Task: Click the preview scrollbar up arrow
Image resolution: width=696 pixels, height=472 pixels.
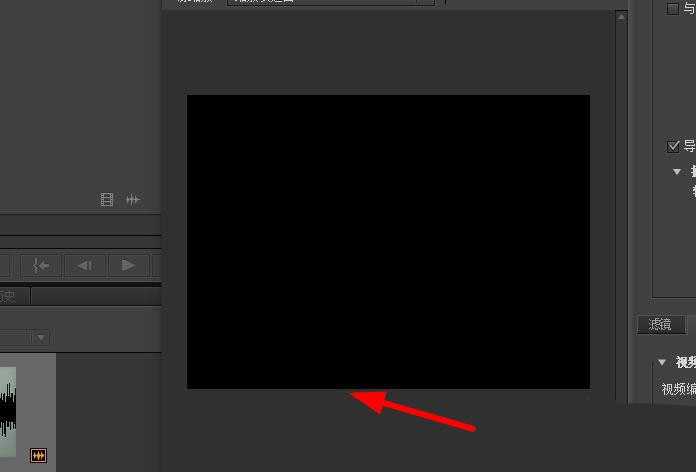Action: [x=621, y=17]
